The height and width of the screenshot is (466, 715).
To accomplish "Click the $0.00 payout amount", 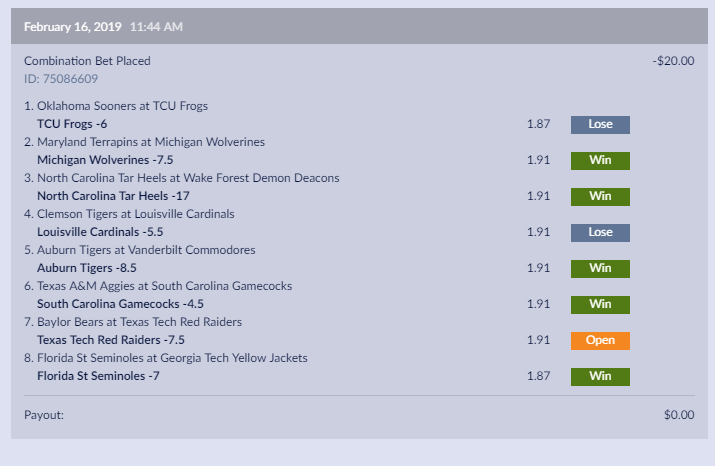I will point(678,414).
